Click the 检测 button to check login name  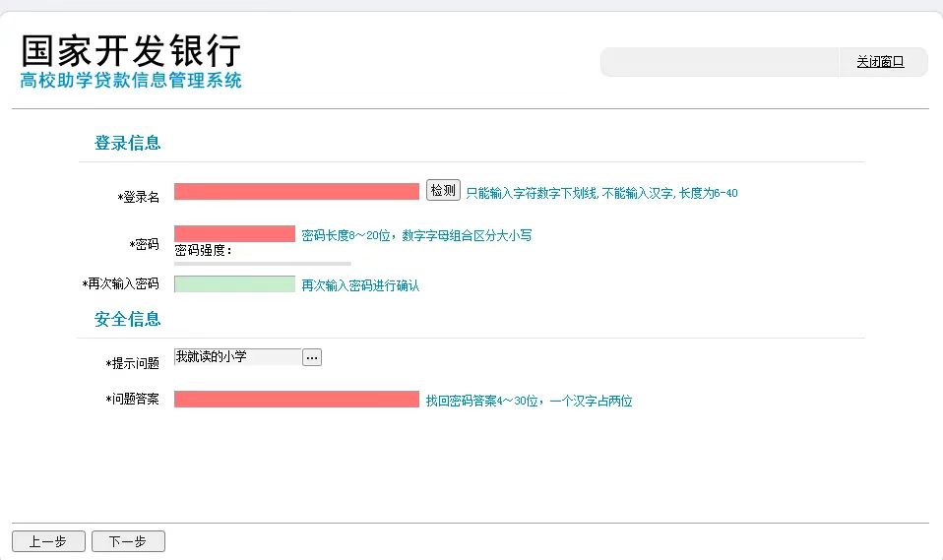pos(443,191)
